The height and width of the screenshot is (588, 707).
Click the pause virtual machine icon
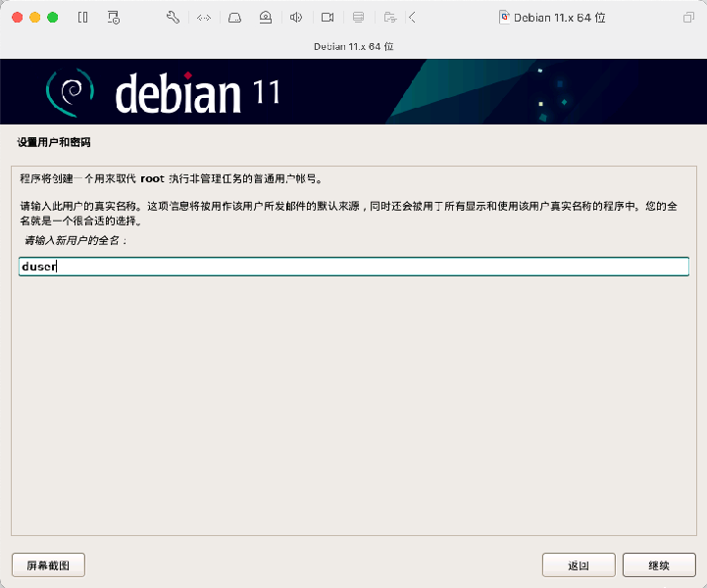82,18
